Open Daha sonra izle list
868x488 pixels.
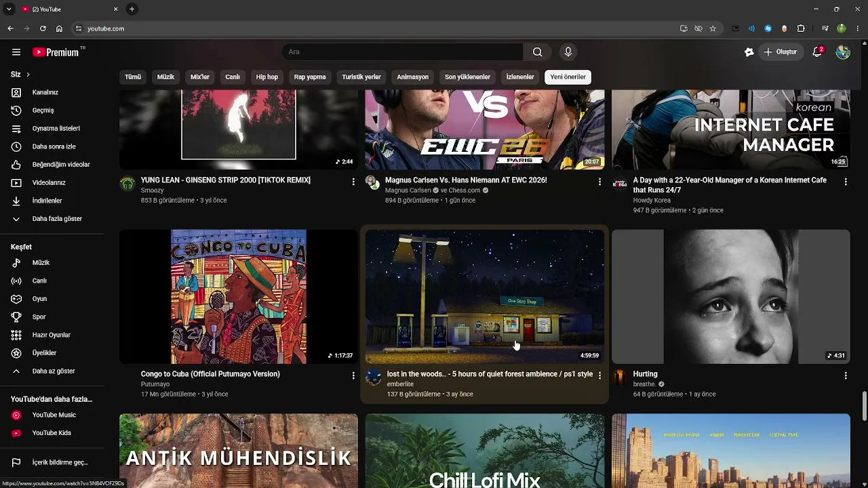52,146
